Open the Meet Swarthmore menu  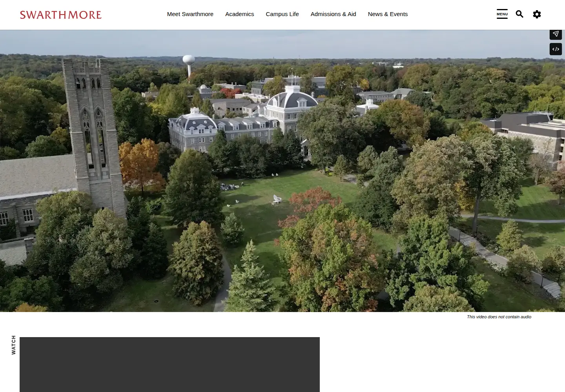click(x=190, y=14)
